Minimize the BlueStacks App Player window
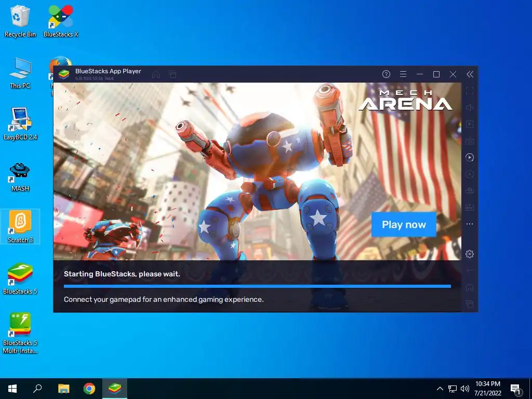Viewport: 532px width, 399px height. pyautogui.click(x=420, y=74)
